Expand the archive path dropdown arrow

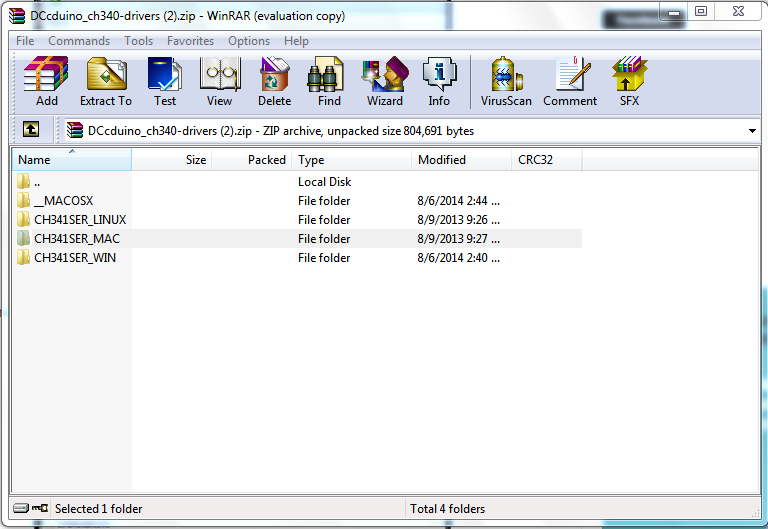click(752, 131)
